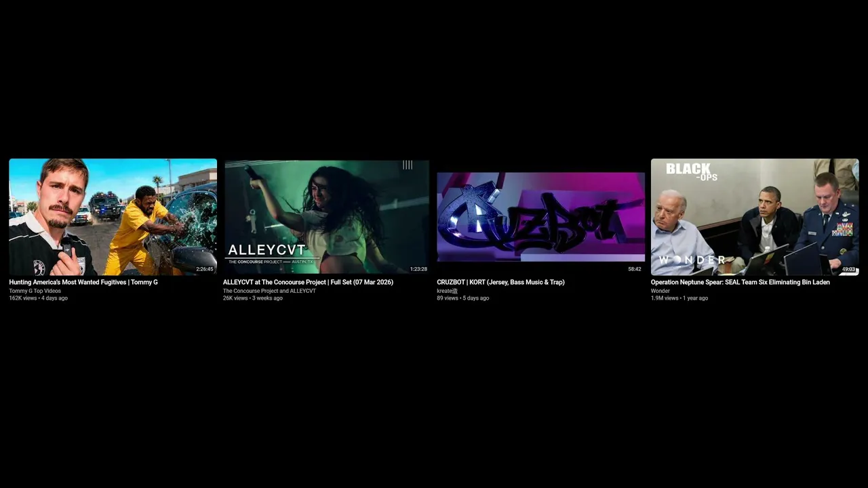Visit the "kreate" channel
The height and width of the screenshot is (488, 868).
pyautogui.click(x=447, y=291)
